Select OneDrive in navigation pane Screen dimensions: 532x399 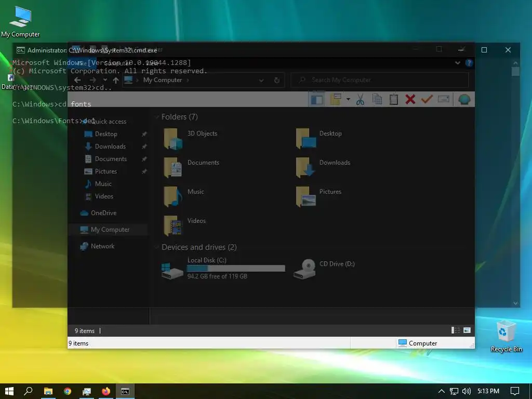pyautogui.click(x=103, y=213)
